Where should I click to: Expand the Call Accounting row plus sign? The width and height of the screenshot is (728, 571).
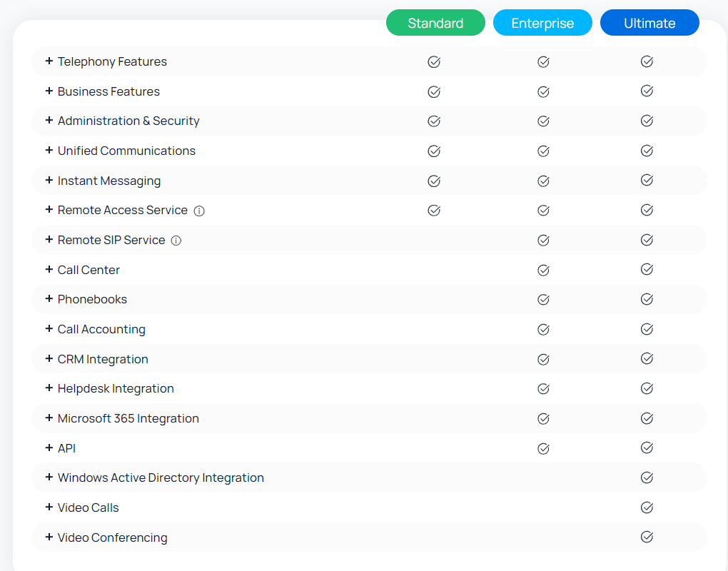(49, 329)
